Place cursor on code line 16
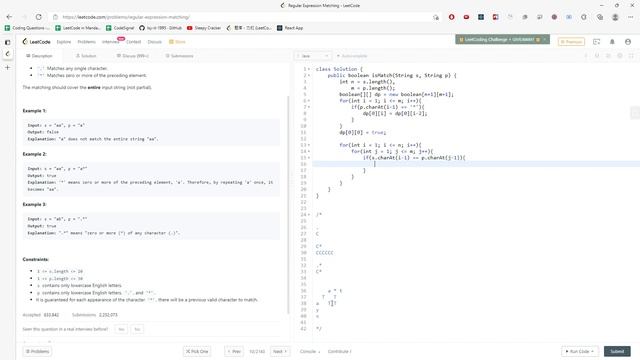 476,164
